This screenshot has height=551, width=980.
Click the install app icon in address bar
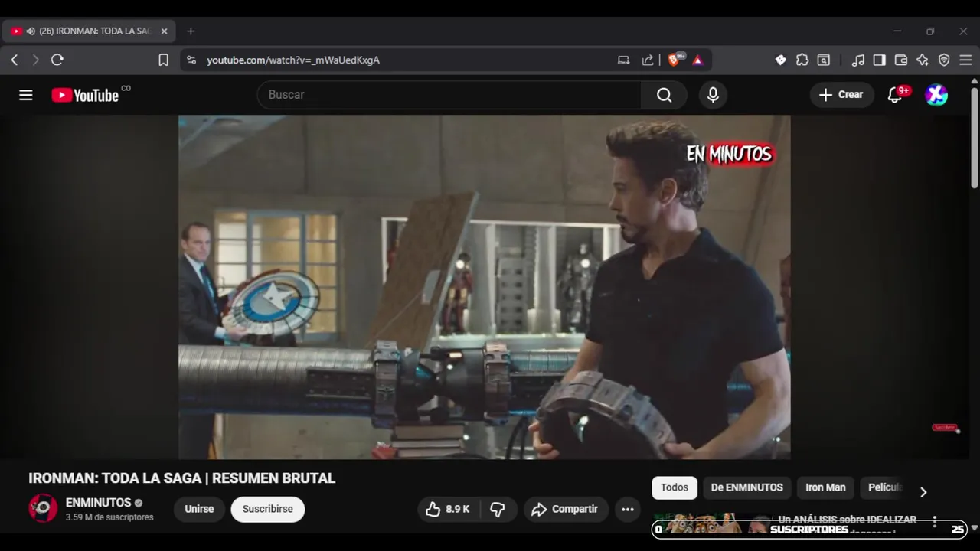(623, 60)
